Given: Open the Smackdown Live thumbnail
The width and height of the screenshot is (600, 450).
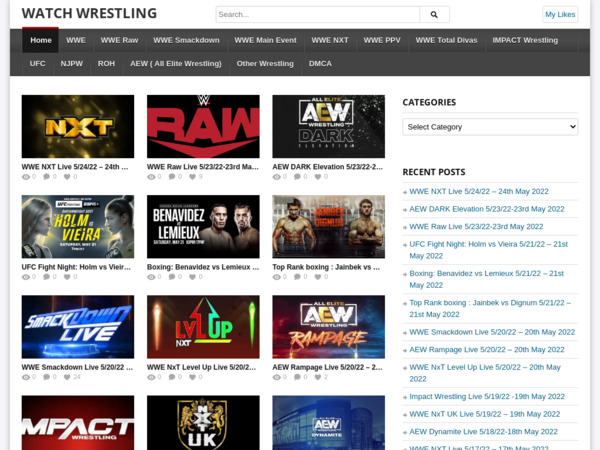Looking at the screenshot, I should 78,327.
